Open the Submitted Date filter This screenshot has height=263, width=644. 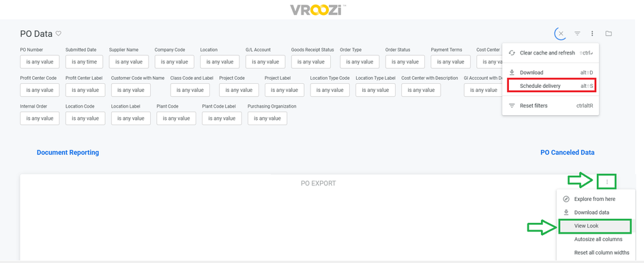pos(84,62)
